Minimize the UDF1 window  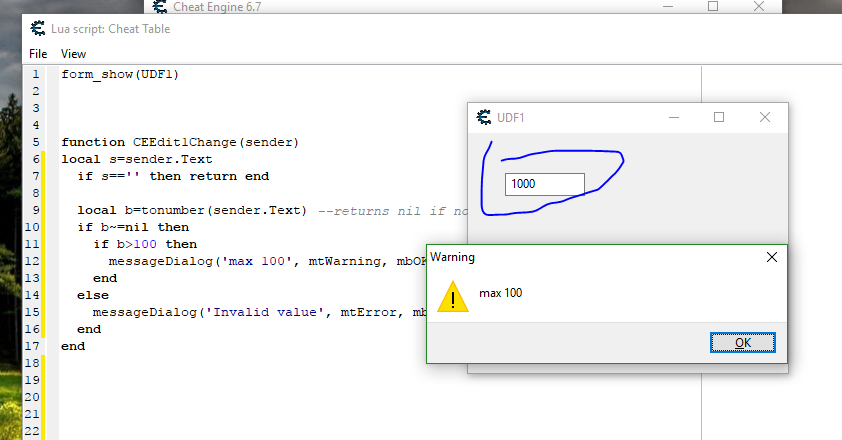(671, 117)
